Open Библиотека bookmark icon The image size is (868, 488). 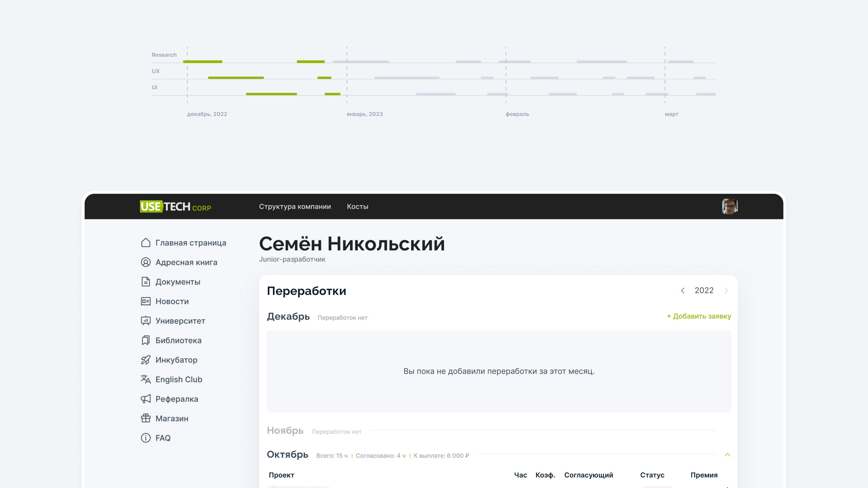point(146,341)
